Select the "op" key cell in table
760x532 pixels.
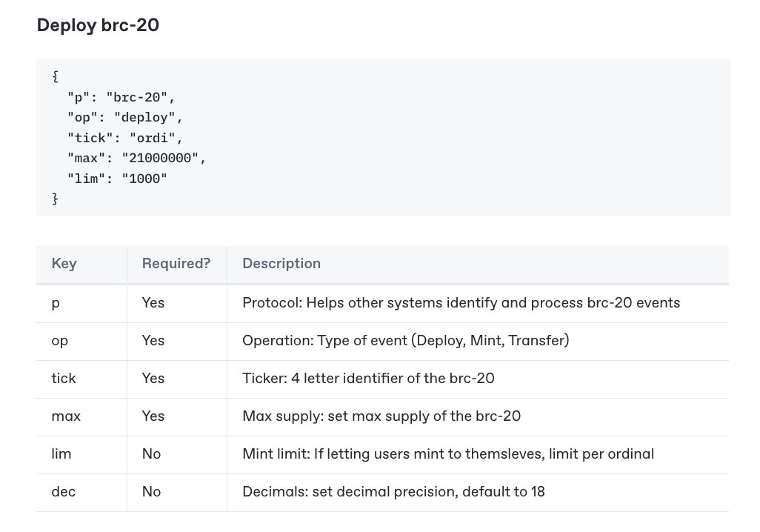(x=59, y=341)
